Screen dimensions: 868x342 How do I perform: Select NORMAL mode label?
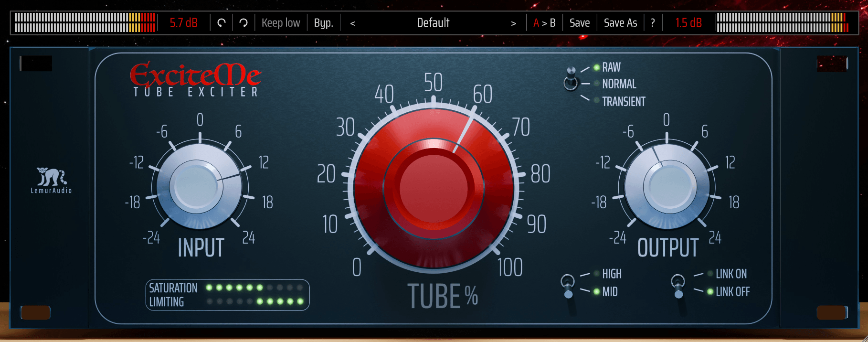[x=619, y=84]
